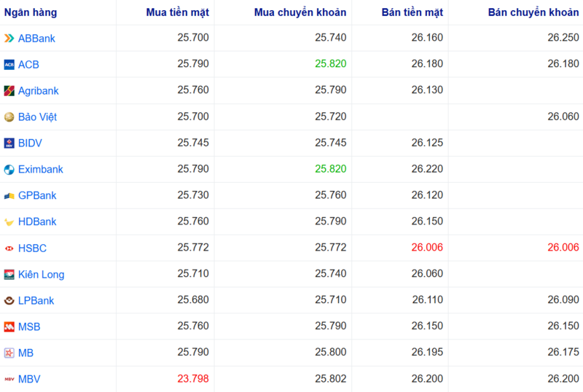
Task: Sort by Mua chuyển khoản column header
Action: [x=300, y=12]
